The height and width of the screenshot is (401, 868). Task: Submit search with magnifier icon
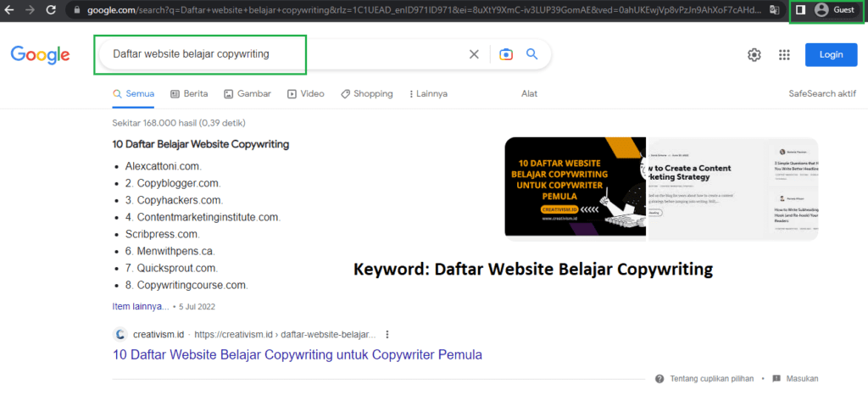coord(532,53)
